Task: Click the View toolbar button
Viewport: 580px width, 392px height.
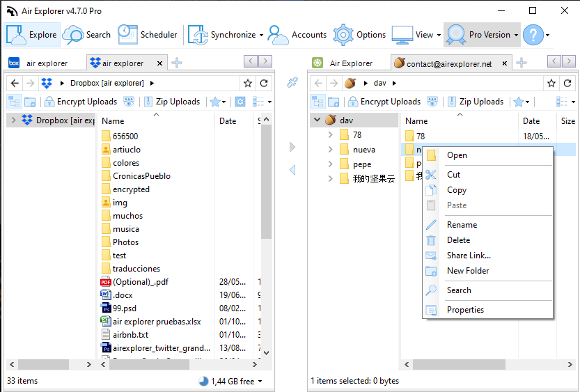Action: (413, 35)
